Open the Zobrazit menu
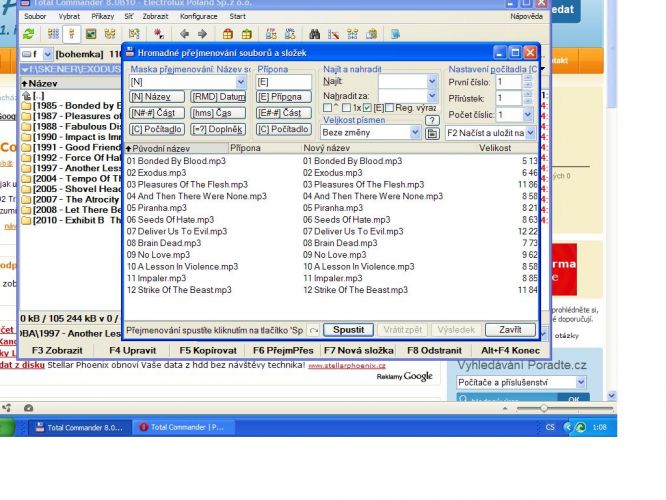This screenshot has width=666, height=500. pos(155,16)
